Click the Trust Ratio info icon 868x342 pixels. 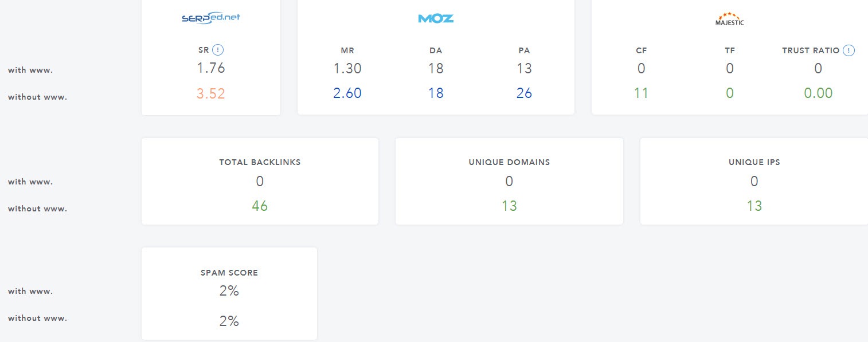click(849, 50)
